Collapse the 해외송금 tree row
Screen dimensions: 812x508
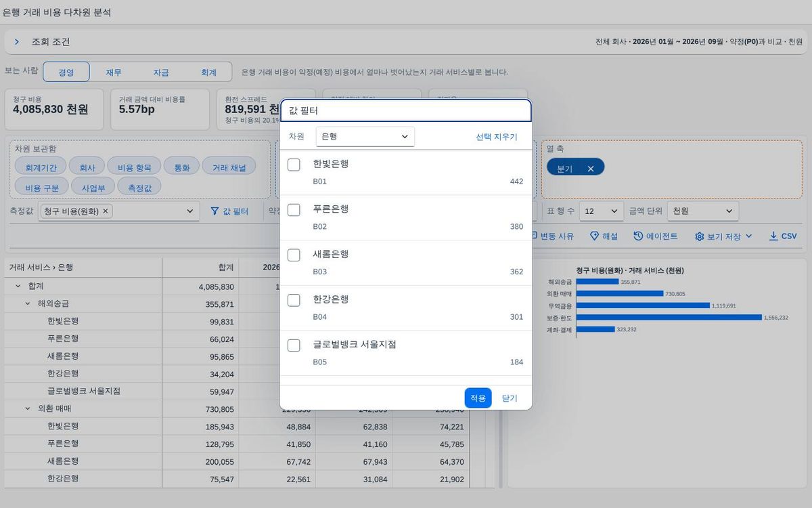(28, 304)
